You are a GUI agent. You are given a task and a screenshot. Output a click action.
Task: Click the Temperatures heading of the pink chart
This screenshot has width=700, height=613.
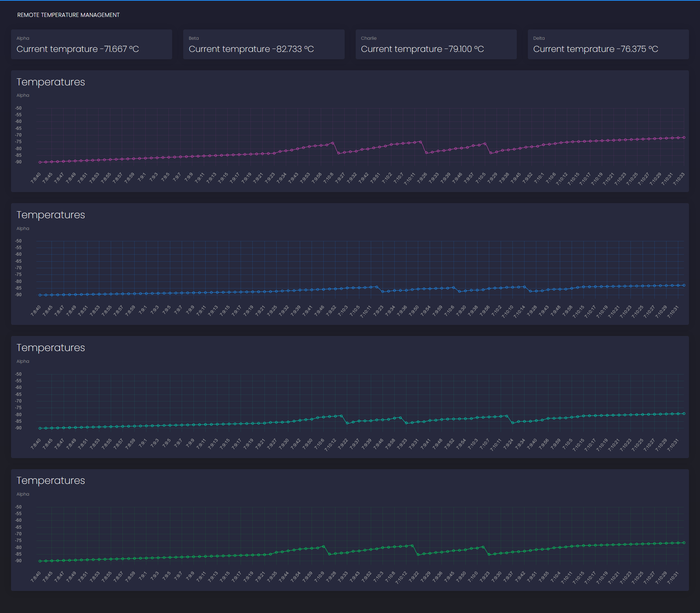(51, 82)
